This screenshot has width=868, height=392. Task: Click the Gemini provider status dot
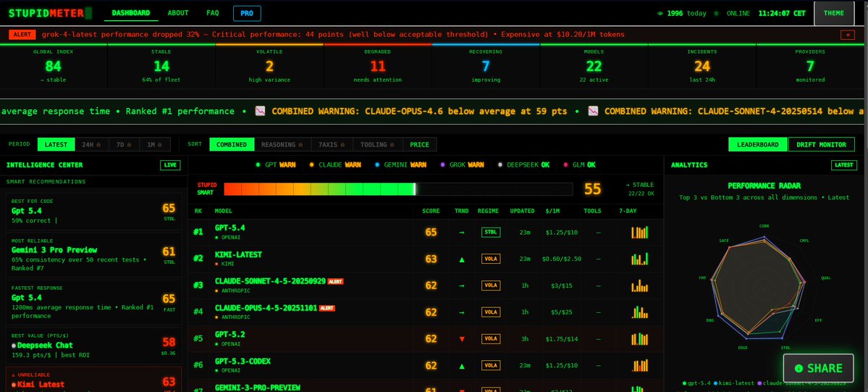point(377,164)
